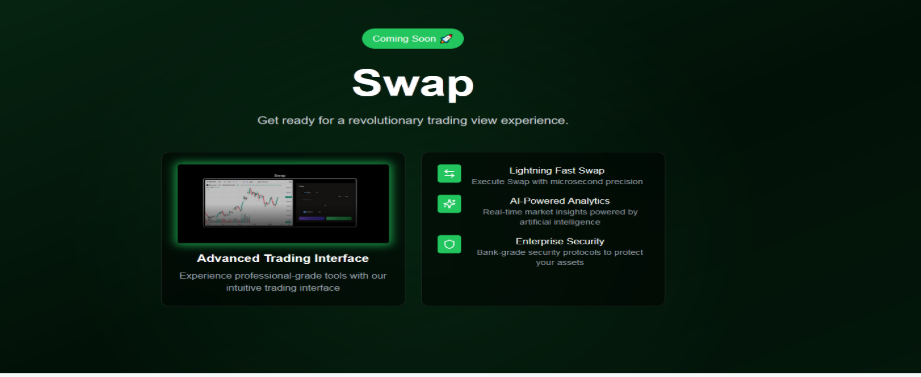The height and width of the screenshot is (377, 921).
Task: Click 'Bank-grade security protocols' description
Action: tap(560, 257)
